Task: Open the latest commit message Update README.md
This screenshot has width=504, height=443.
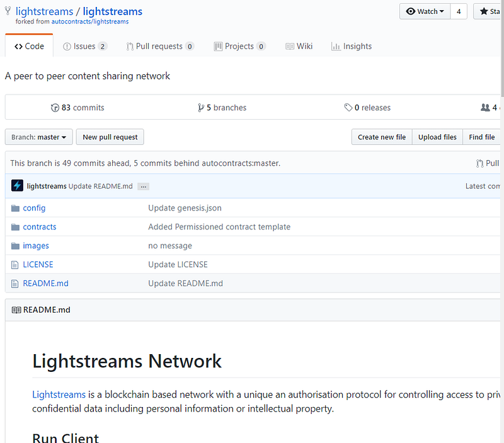Action: tap(101, 186)
